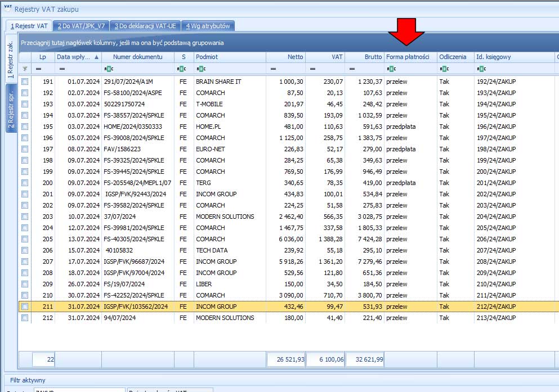Sort by the Lp column header
The image size is (559, 392).
(x=43, y=57)
